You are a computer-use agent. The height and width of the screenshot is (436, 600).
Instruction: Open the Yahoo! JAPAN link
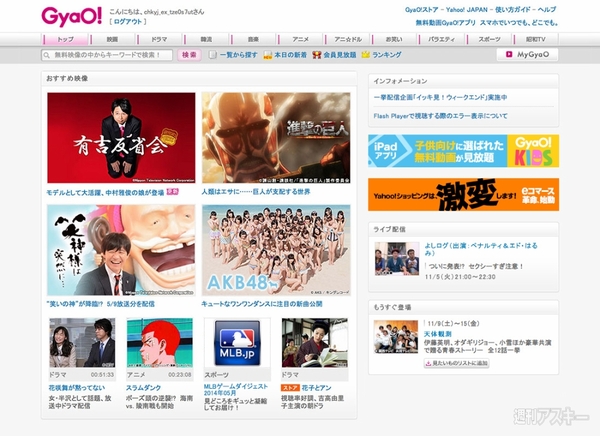466,10
